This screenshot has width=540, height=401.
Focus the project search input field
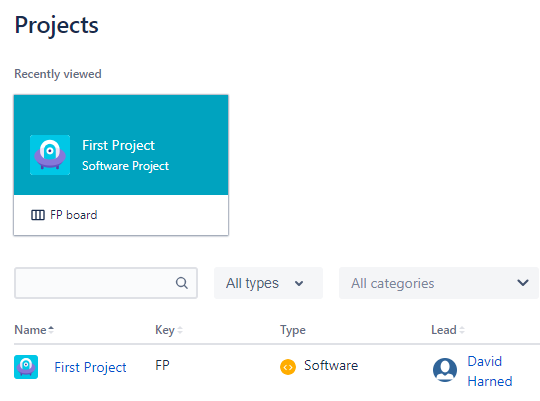[x=106, y=283]
